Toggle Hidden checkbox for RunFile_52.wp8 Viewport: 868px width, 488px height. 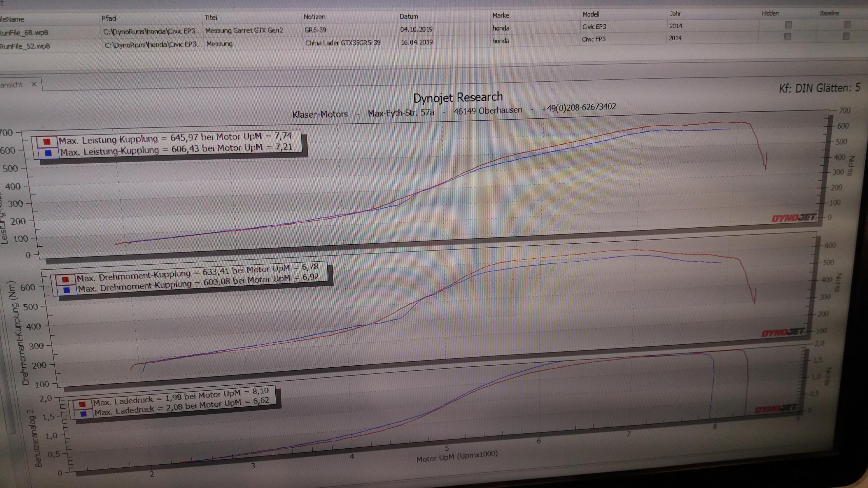click(x=787, y=37)
